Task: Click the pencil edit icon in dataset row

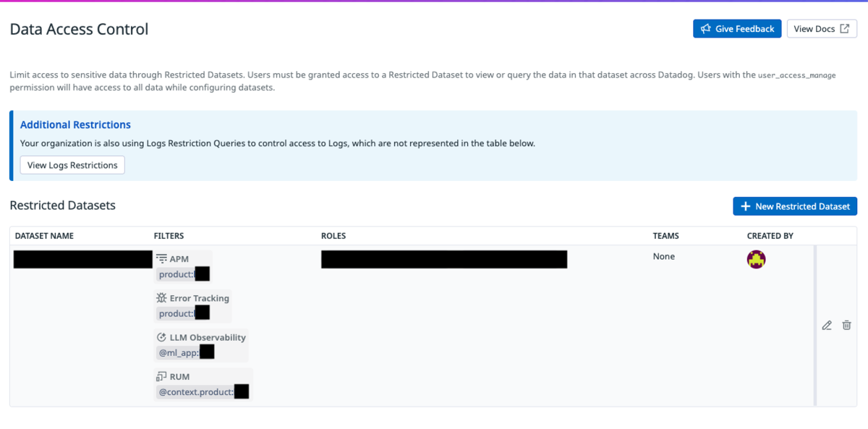Action: pyautogui.click(x=827, y=326)
